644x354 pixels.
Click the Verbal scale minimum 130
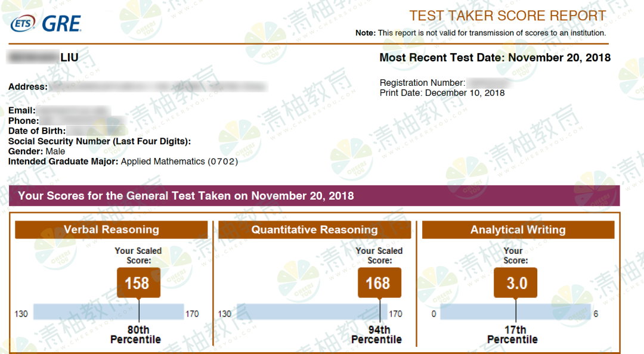[x=21, y=314]
